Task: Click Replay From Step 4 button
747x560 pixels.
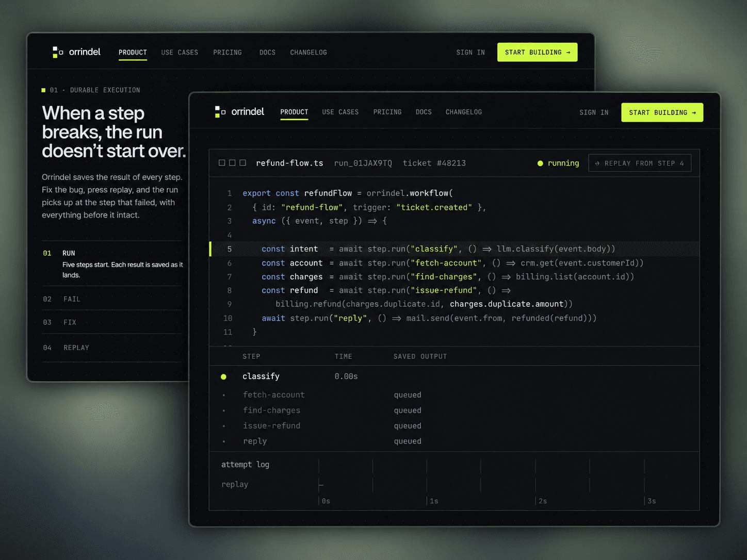Action: 640,163
